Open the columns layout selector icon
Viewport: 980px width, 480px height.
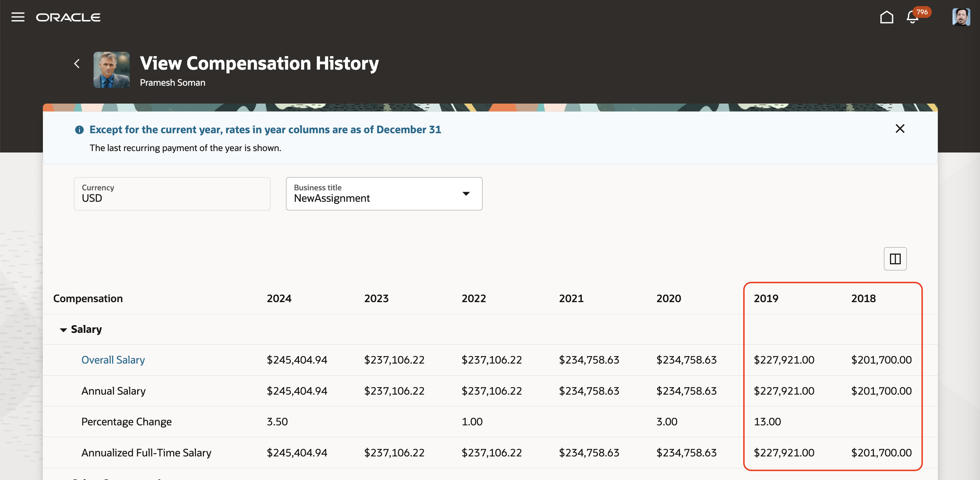(895, 259)
